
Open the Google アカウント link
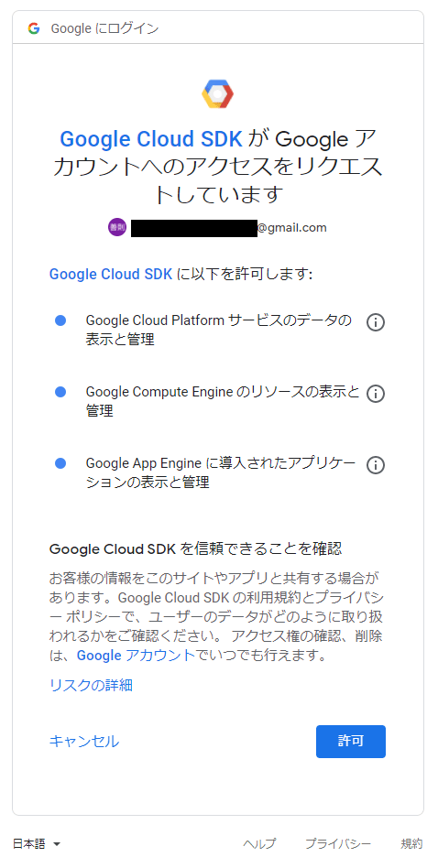(137, 656)
